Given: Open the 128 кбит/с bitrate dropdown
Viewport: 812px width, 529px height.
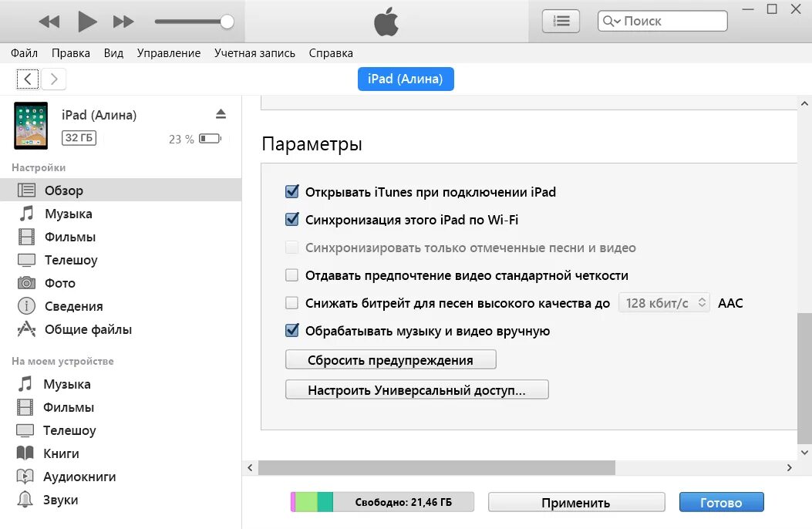Looking at the screenshot, I should click(664, 302).
